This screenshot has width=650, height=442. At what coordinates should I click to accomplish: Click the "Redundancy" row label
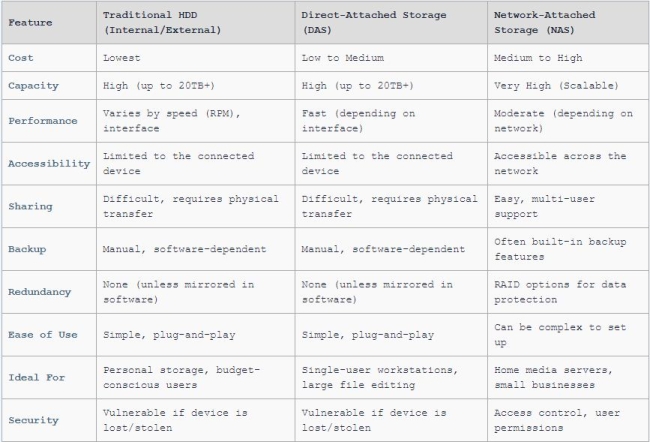[x=39, y=292]
